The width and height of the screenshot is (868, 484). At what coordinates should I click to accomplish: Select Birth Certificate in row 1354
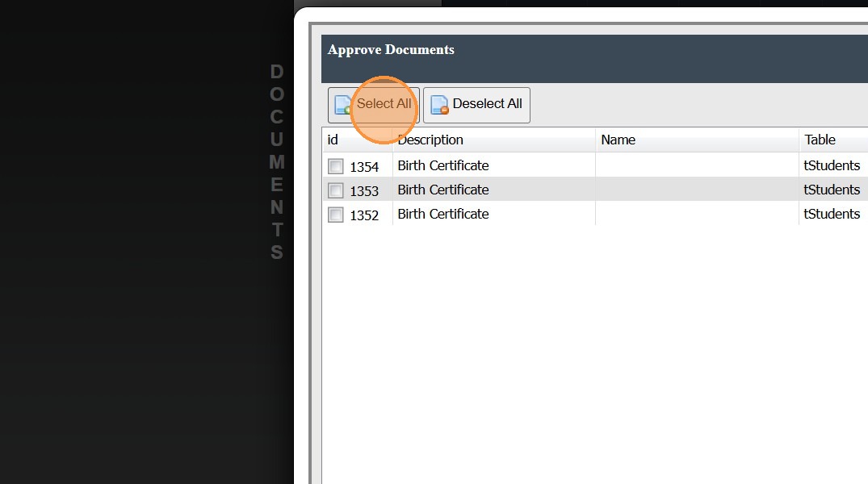442,165
